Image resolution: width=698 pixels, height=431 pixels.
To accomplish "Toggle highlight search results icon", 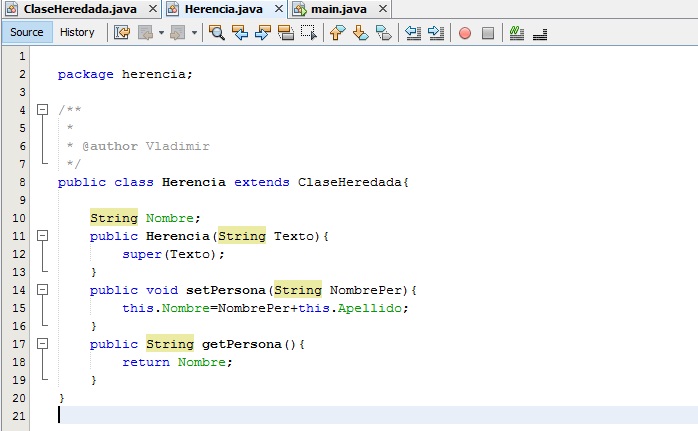I will coord(285,33).
